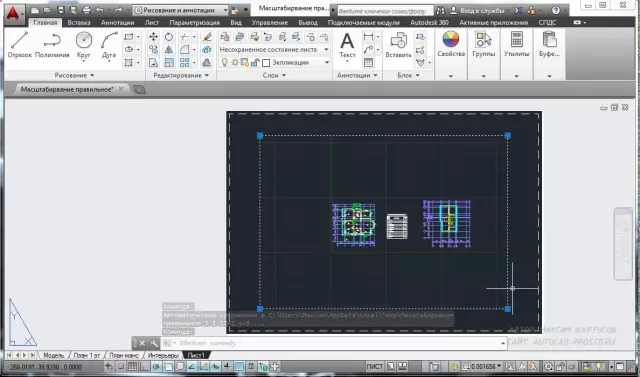Activate the Scale tool
This screenshot has height=377, width=640.
[x=169, y=62]
